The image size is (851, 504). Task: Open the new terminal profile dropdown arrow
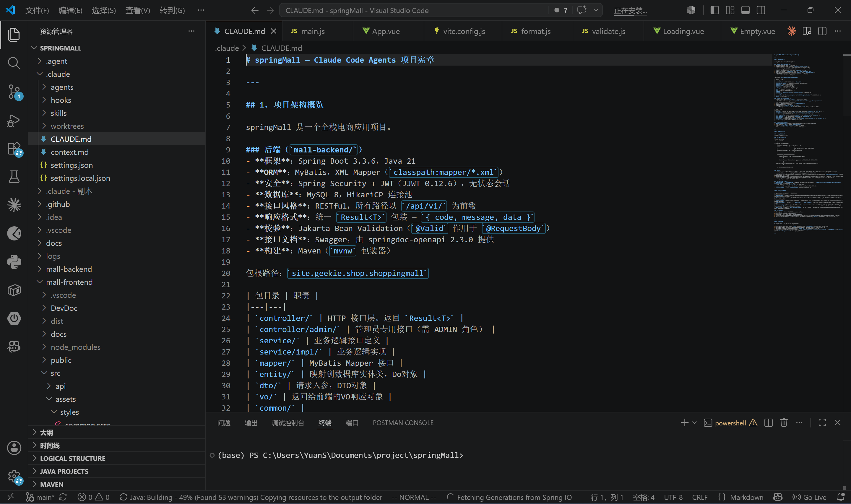pyautogui.click(x=694, y=422)
